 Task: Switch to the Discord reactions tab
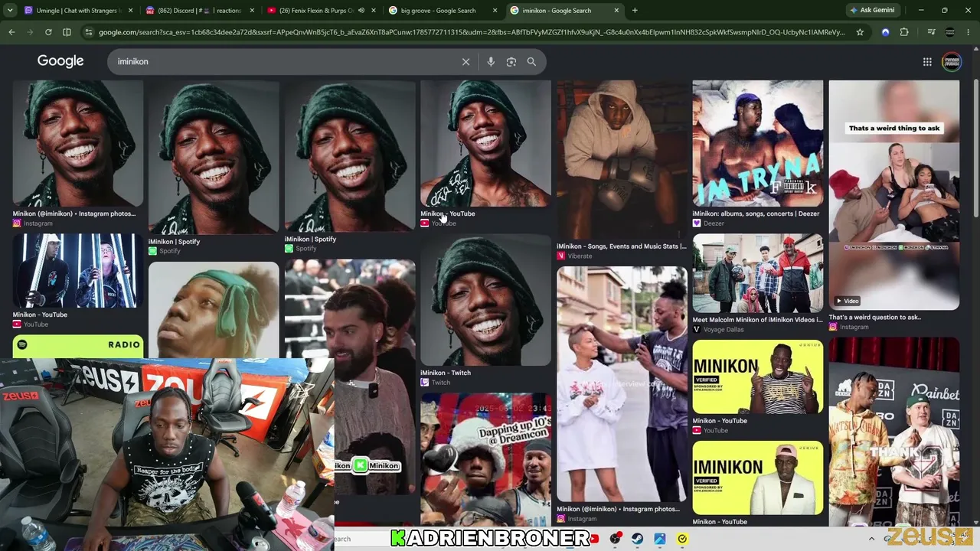(201, 11)
